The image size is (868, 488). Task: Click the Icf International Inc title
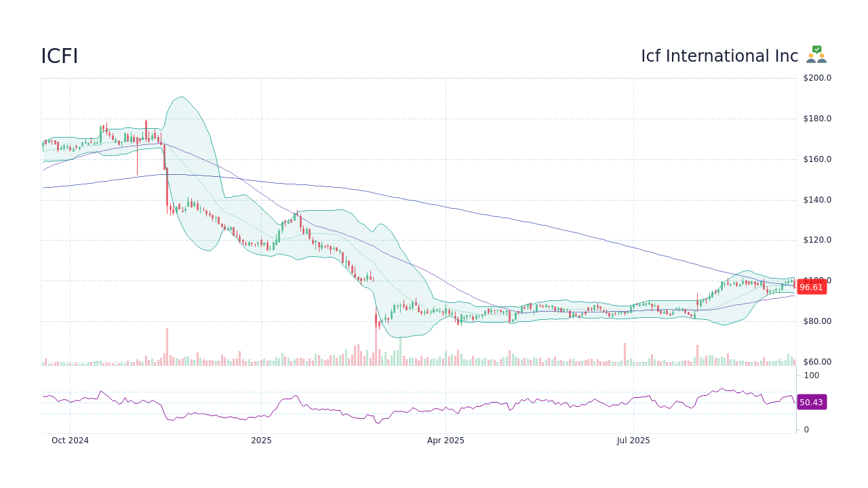[x=719, y=56]
